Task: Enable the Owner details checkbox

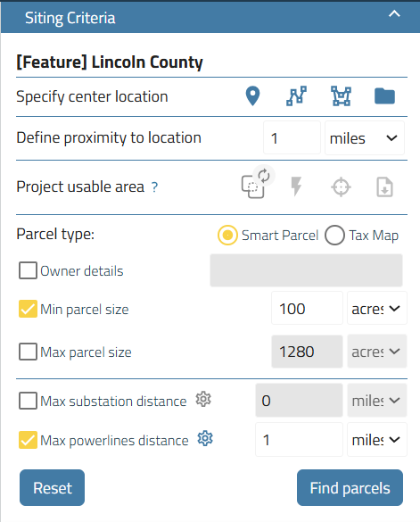Action: coord(28,270)
